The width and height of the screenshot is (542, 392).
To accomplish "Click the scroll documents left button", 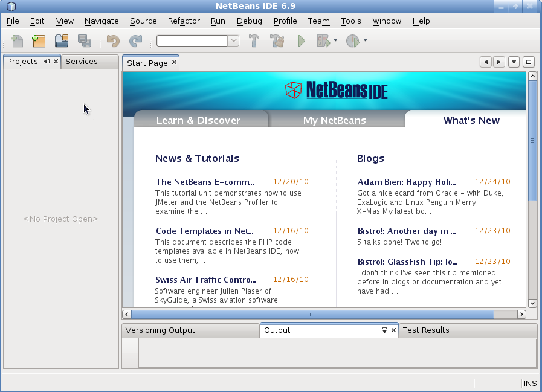I will click(x=486, y=62).
